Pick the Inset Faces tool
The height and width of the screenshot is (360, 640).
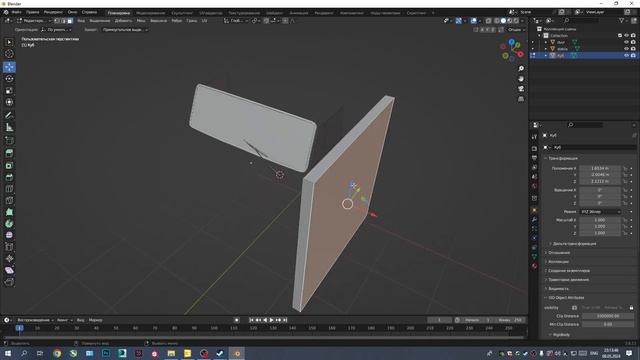[x=9, y=165]
